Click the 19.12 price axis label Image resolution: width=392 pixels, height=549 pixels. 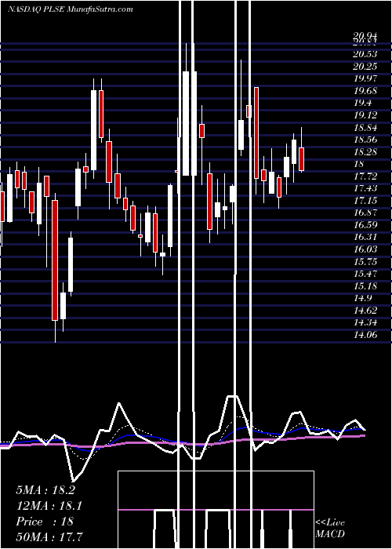coord(365,115)
